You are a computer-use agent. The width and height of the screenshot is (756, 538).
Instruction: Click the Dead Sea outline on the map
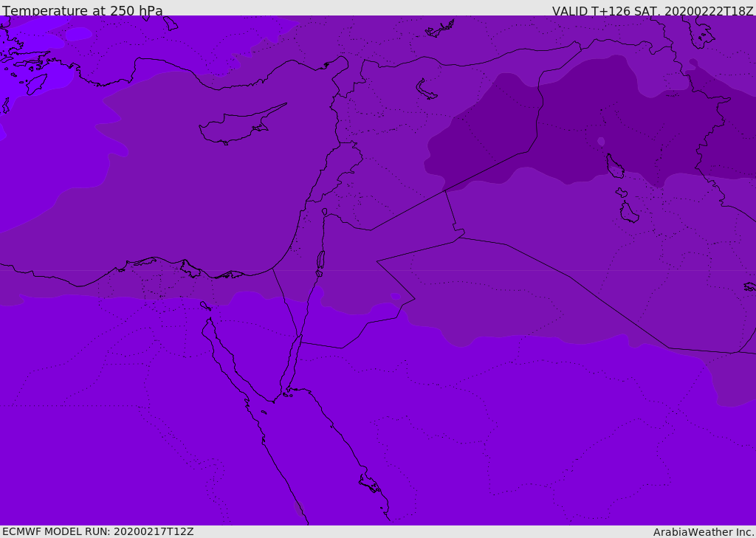[320, 261]
